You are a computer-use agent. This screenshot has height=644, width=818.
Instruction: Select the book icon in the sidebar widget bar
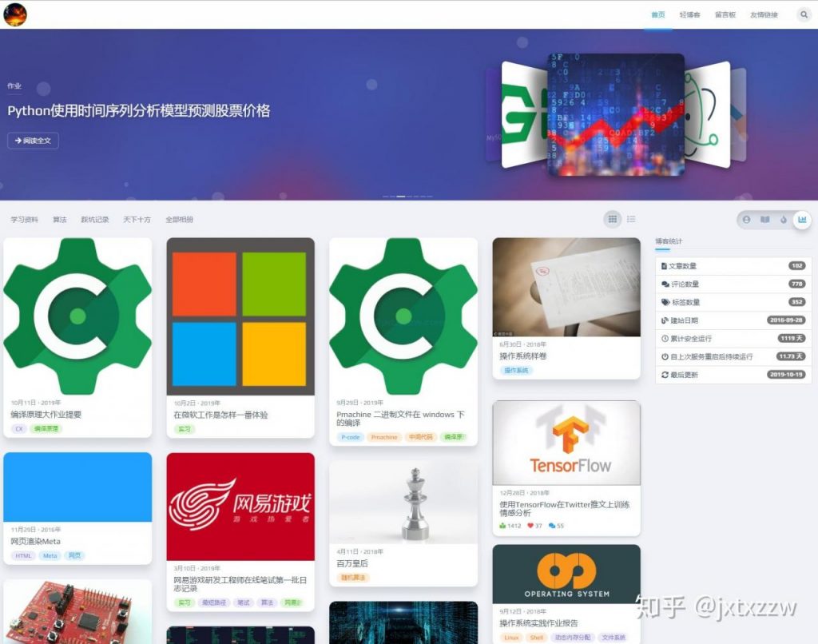[x=765, y=219]
